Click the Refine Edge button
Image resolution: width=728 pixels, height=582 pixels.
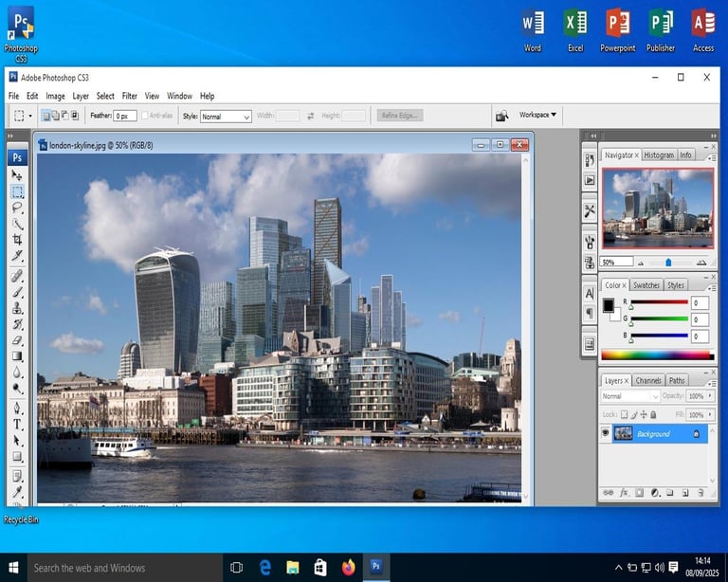tap(399, 116)
